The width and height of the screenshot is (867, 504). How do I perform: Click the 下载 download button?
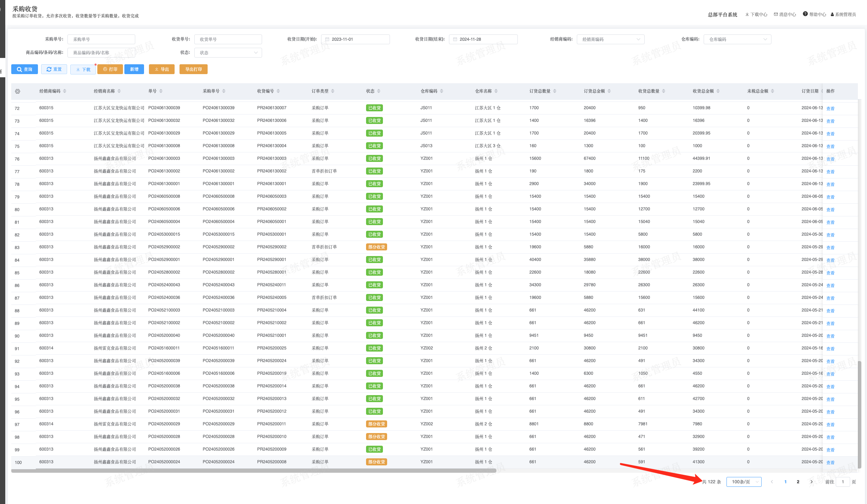(83, 70)
